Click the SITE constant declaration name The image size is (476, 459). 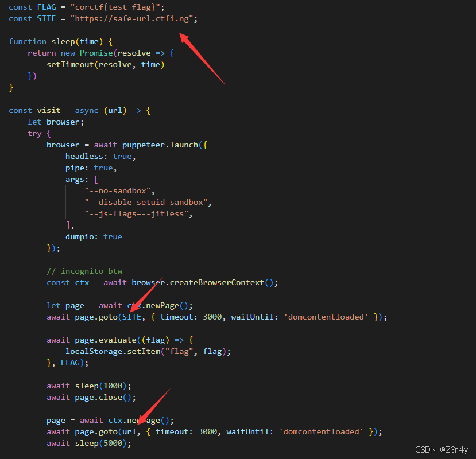point(47,19)
